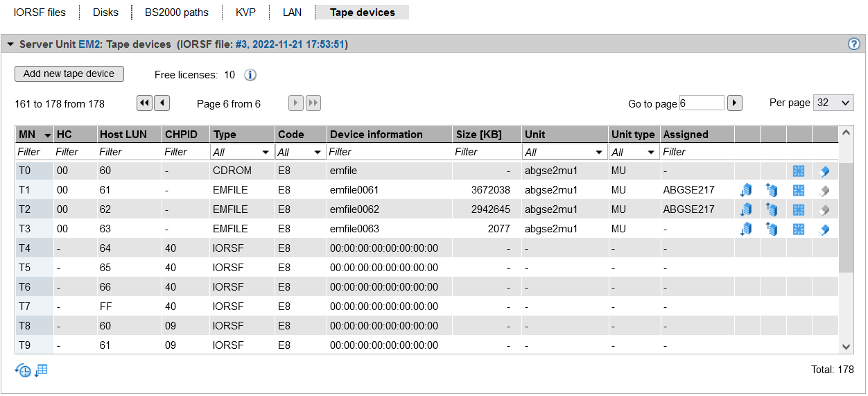
Task: Click building down-arrow icon for emfile0061
Action: pos(746,190)
